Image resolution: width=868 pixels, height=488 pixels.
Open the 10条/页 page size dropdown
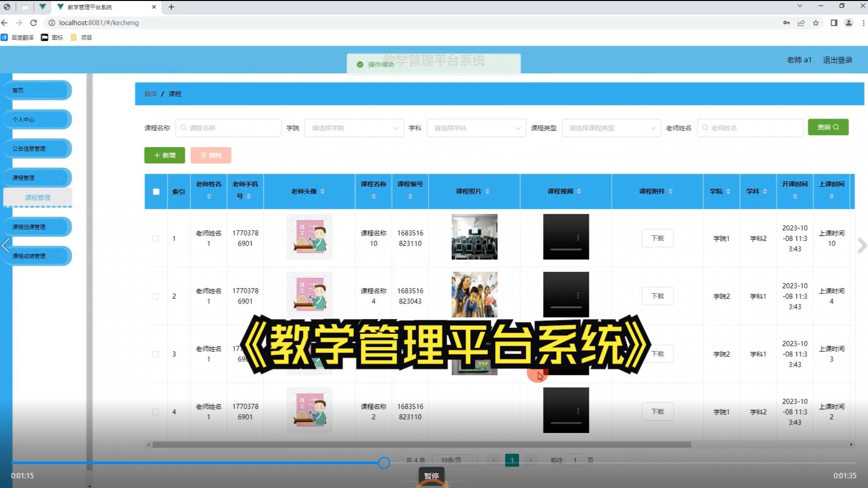(x=455, y=460)
